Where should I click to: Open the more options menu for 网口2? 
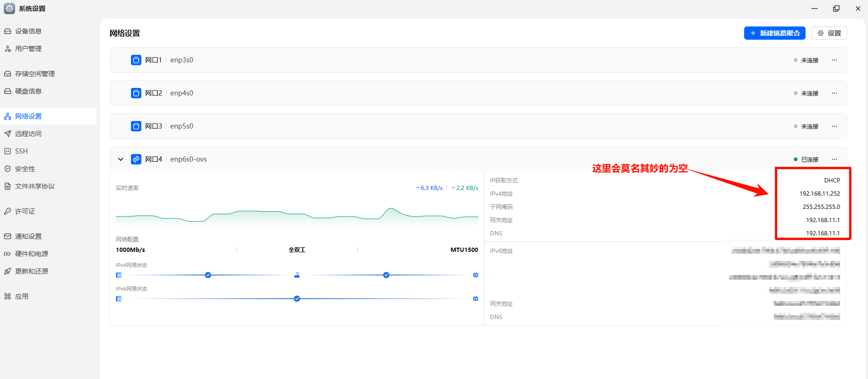(834, 93)
